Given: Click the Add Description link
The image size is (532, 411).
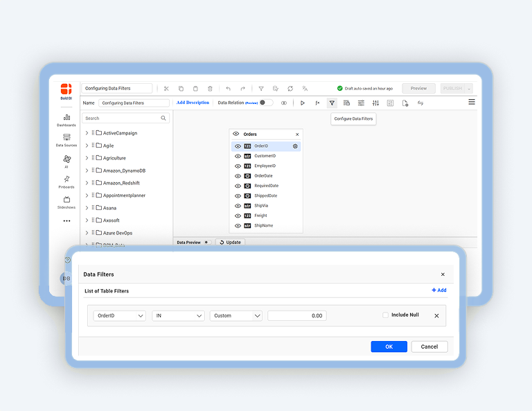Looking at the screenshot, I should point(193,103).
